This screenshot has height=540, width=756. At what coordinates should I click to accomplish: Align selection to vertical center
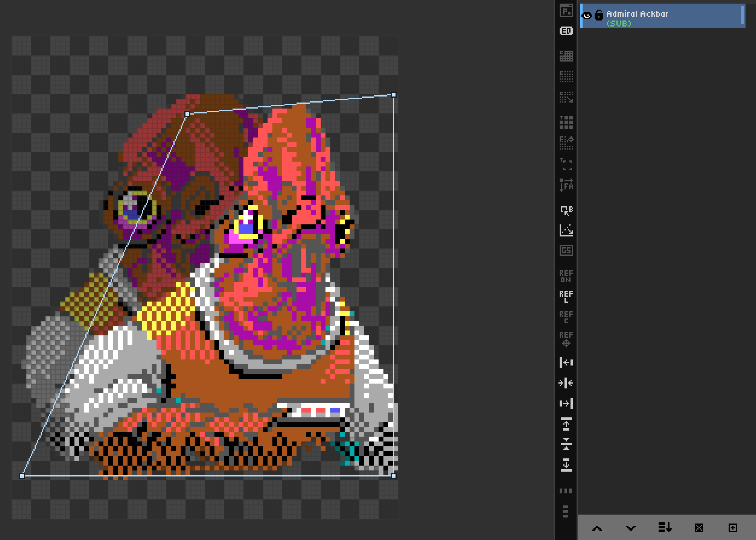tap(566, 444)
